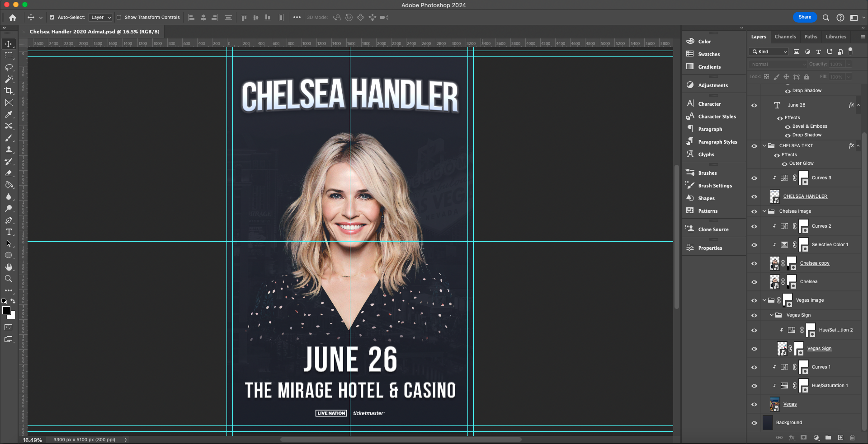Open the Auto-Select Layer dropdown
The image size is (868, 444).
point(100,18)
